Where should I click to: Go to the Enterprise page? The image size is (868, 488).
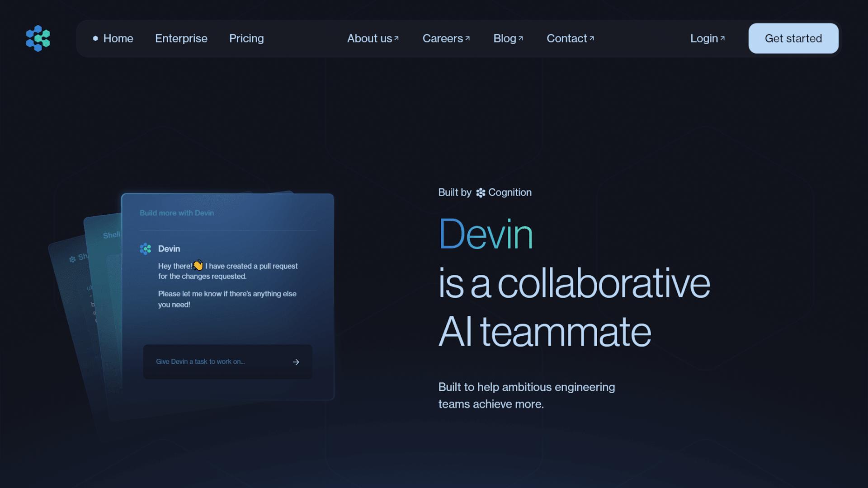click(181, 38)
